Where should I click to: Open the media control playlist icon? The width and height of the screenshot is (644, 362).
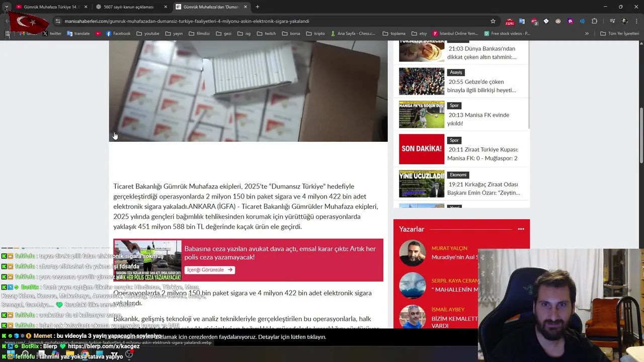click(612, 21)
